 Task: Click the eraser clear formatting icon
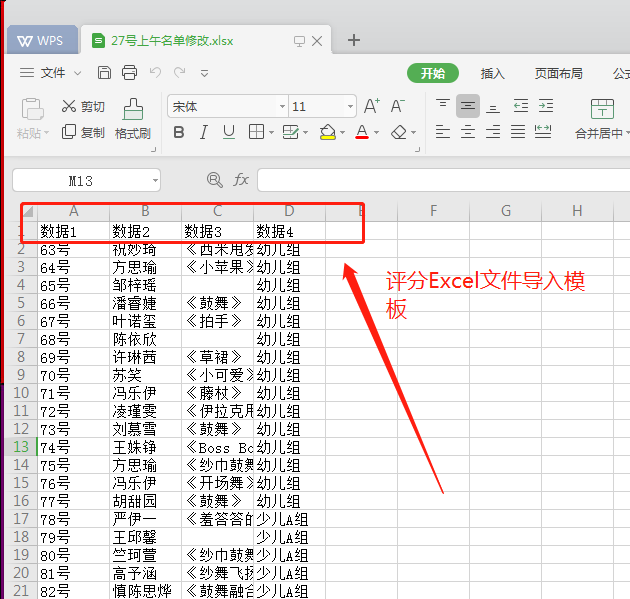point(400,132)
